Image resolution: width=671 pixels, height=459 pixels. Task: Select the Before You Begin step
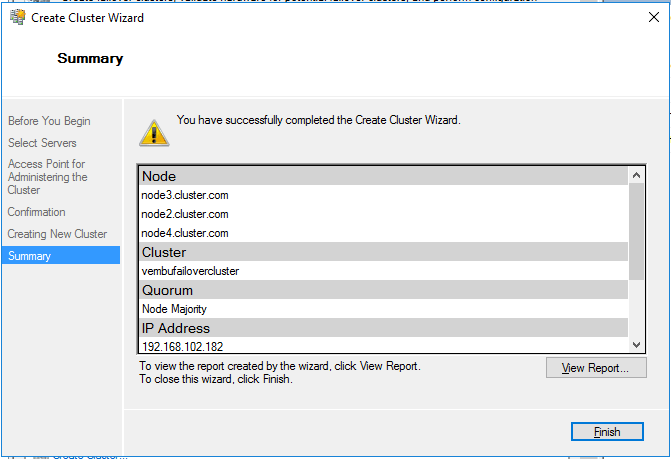point(49,121)
